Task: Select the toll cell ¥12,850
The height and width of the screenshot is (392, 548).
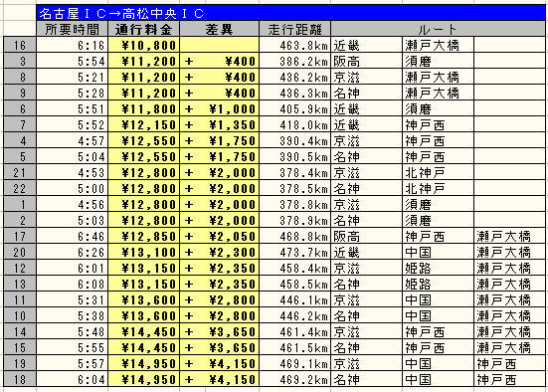Action: coord(144,236)
